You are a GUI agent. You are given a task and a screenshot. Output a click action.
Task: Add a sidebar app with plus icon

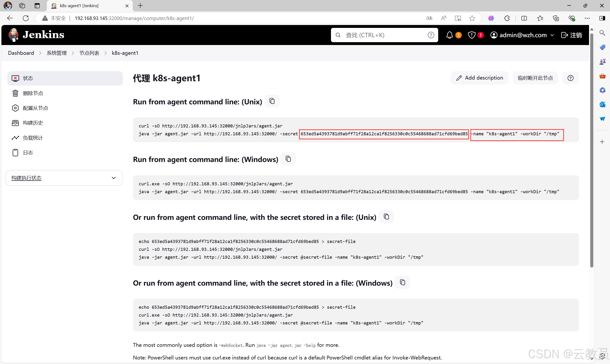(602, 142)
